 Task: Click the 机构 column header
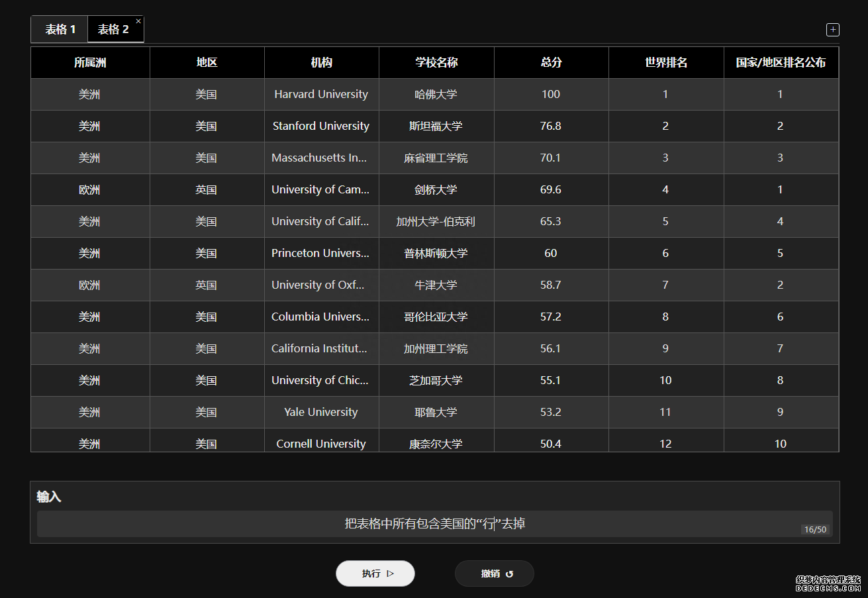[x=322, y=63]
